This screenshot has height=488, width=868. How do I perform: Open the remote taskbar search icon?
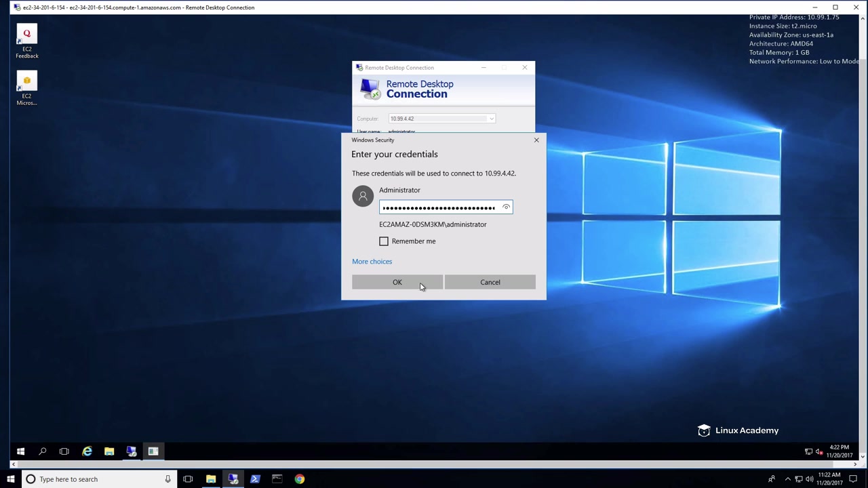click(x=42, y=451)
